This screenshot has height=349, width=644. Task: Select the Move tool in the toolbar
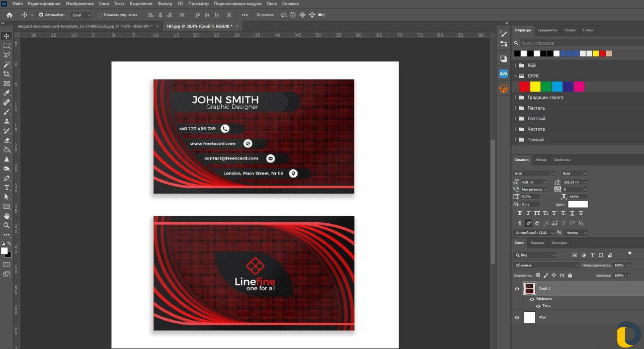tap(7, 36)
